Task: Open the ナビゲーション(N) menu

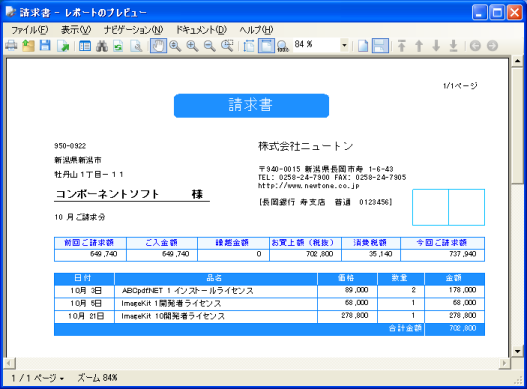Action: tap(133, 30)
